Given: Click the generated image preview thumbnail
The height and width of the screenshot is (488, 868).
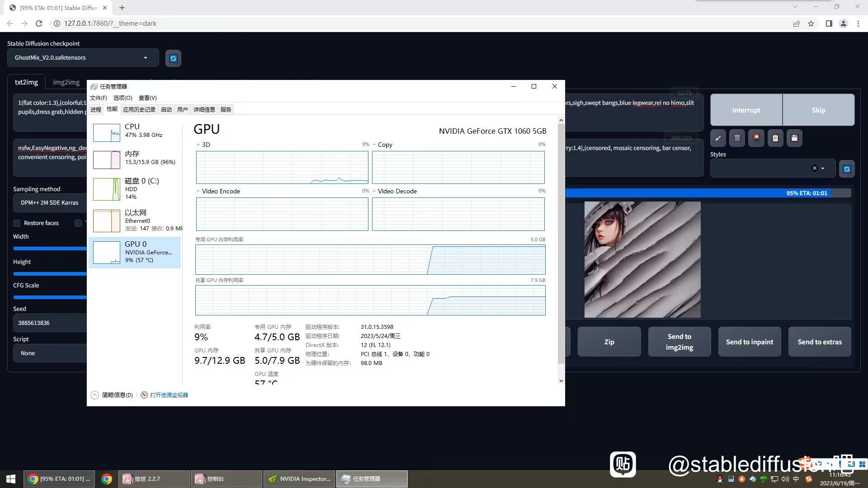Looking at the screenshot, I should 642,260.
